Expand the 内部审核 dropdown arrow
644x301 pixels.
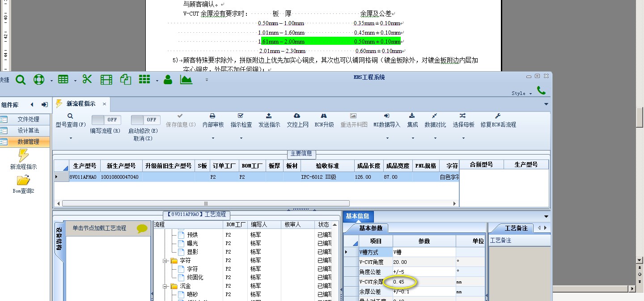(x=213, y=138)
